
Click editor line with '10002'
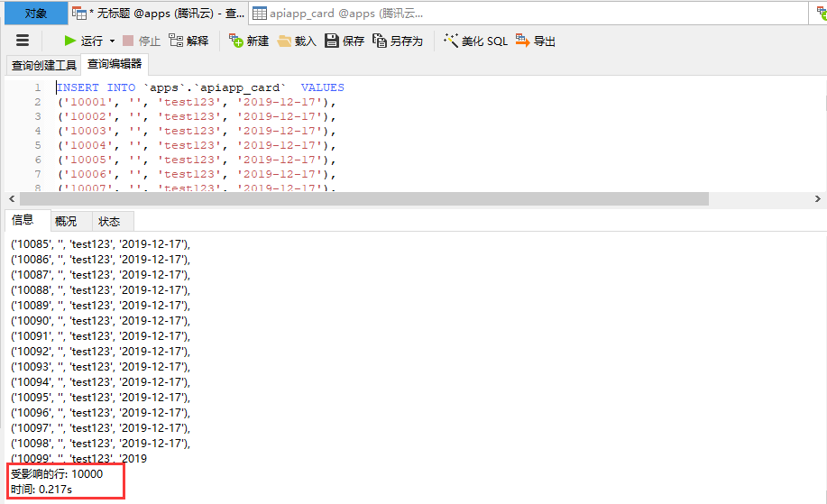point(197,116)
